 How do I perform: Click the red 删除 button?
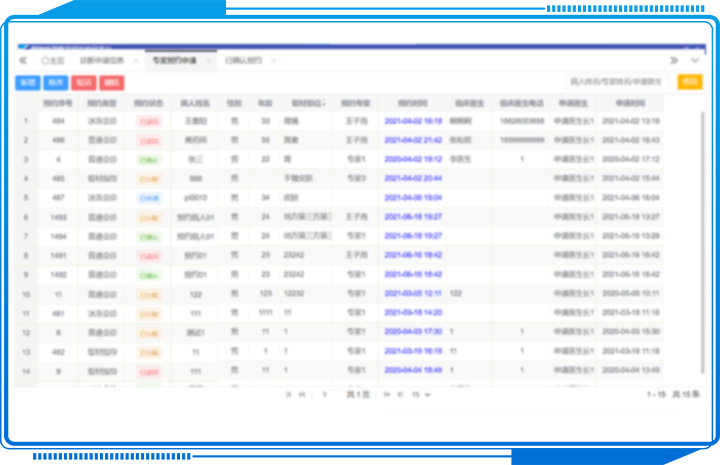coord(112,82)
